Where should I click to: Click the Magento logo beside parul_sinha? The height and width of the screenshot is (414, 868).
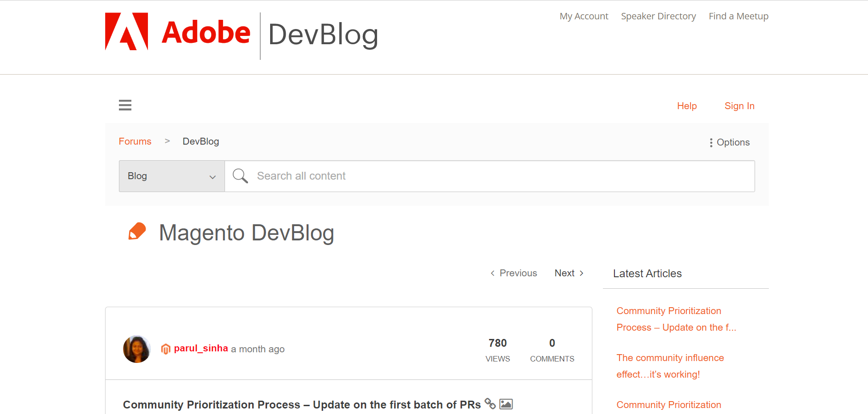165,349
